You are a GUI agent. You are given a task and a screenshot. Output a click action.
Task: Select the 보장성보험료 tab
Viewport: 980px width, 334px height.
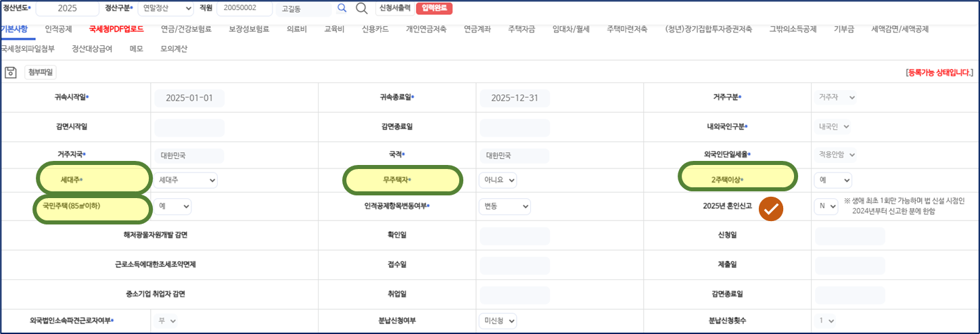pyautogui.click(x=249, y=29)
